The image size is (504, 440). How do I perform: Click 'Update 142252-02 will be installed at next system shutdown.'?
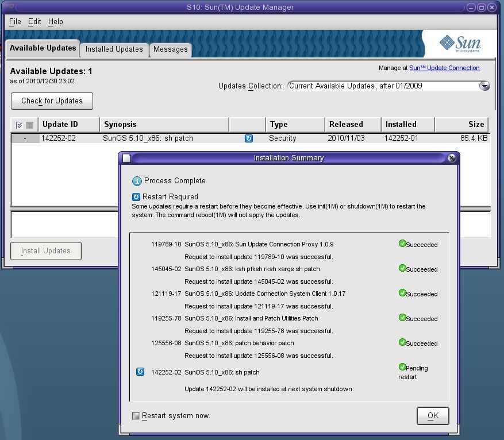click(x=269, y=389)
